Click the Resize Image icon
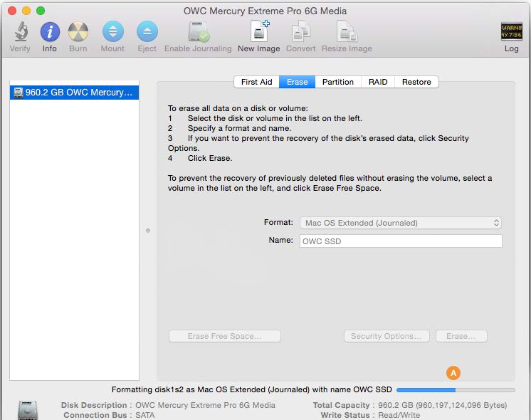 tap(347, 31)
